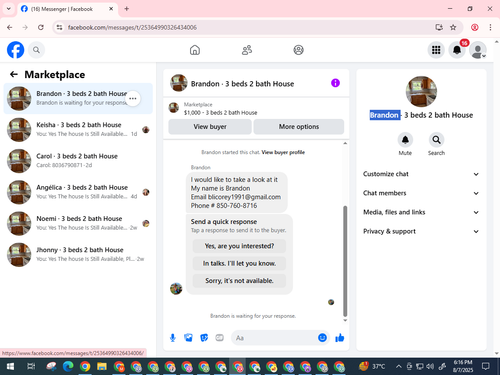
Task: Send quick reply Yes, are you interested?
Action: [239, 246]
